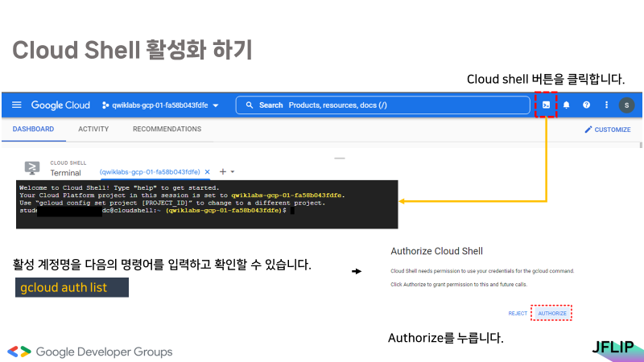Click the magnifier search icon
644x362 pixels.
[250, 105]
